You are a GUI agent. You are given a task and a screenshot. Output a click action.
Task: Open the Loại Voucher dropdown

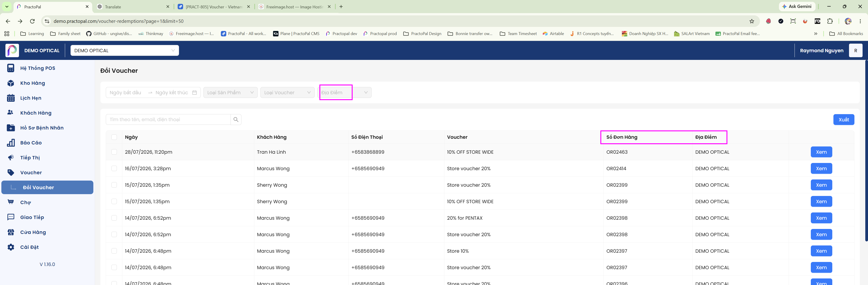(x=288, y=93)
